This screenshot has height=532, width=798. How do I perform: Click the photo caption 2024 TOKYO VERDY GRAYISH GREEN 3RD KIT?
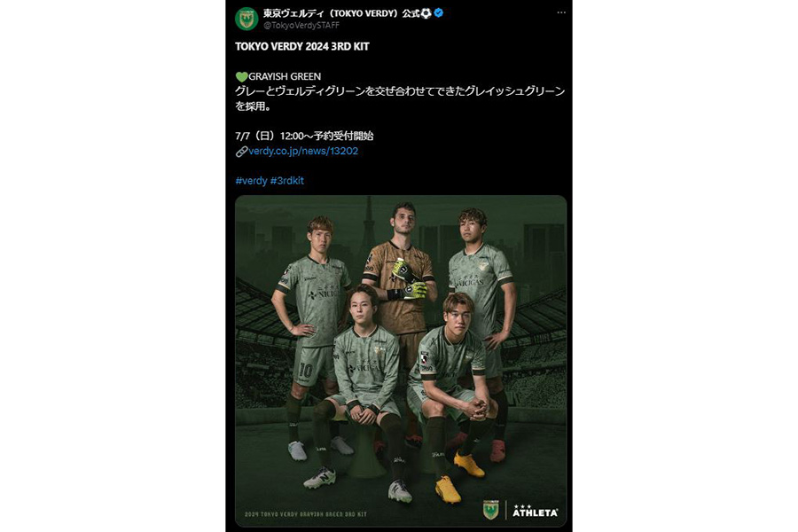(x=305, y=514)
